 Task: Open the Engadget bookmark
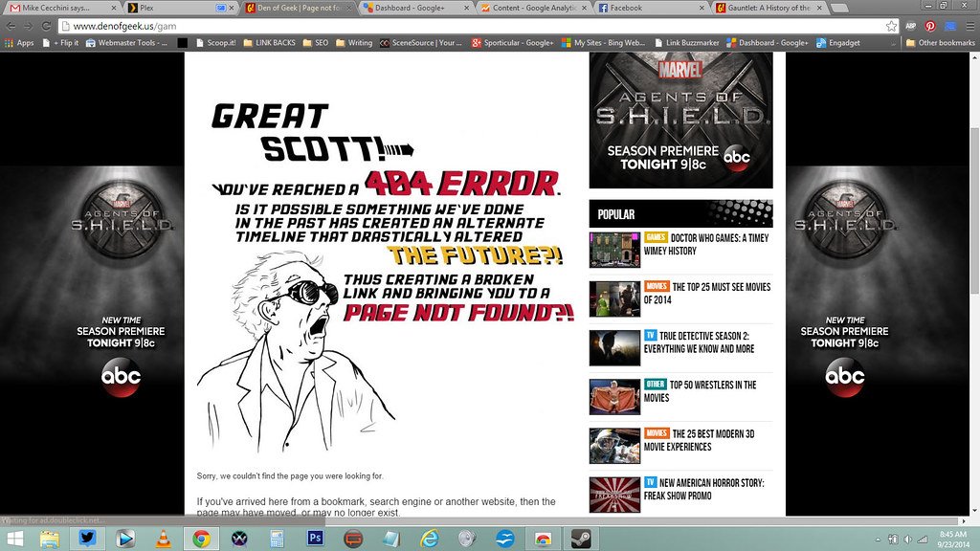point(837,43)
